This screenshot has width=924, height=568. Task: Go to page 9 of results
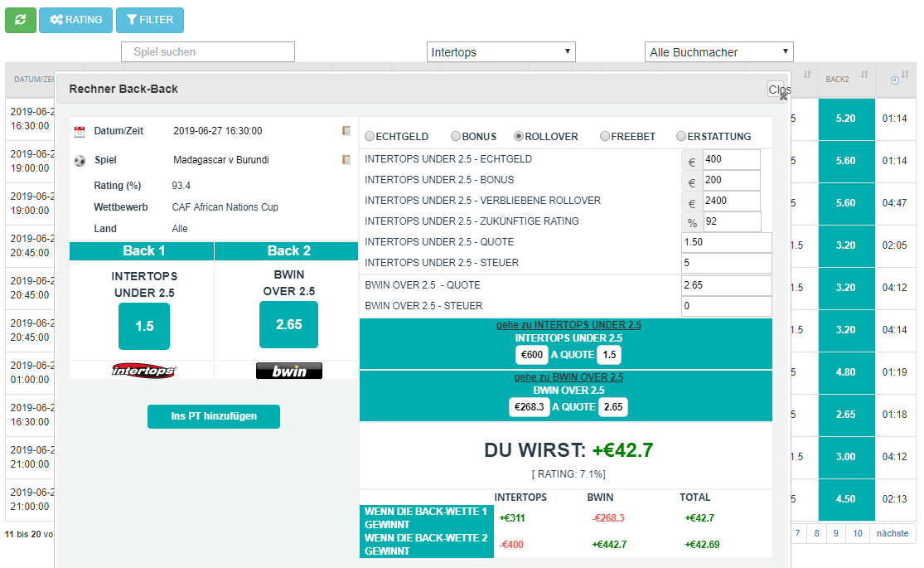[835, 534]
